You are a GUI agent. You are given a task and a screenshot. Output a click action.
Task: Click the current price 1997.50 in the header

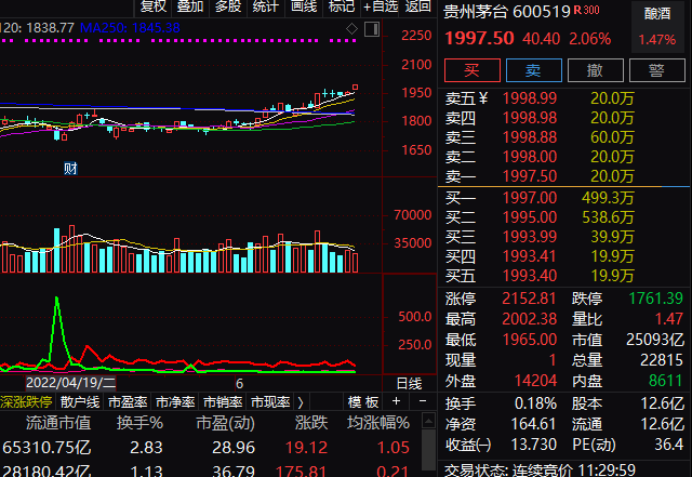tap(479, 38)
